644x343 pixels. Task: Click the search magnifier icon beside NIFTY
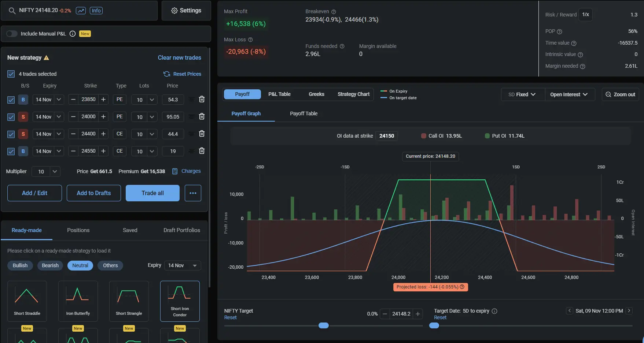click(12, 11)
